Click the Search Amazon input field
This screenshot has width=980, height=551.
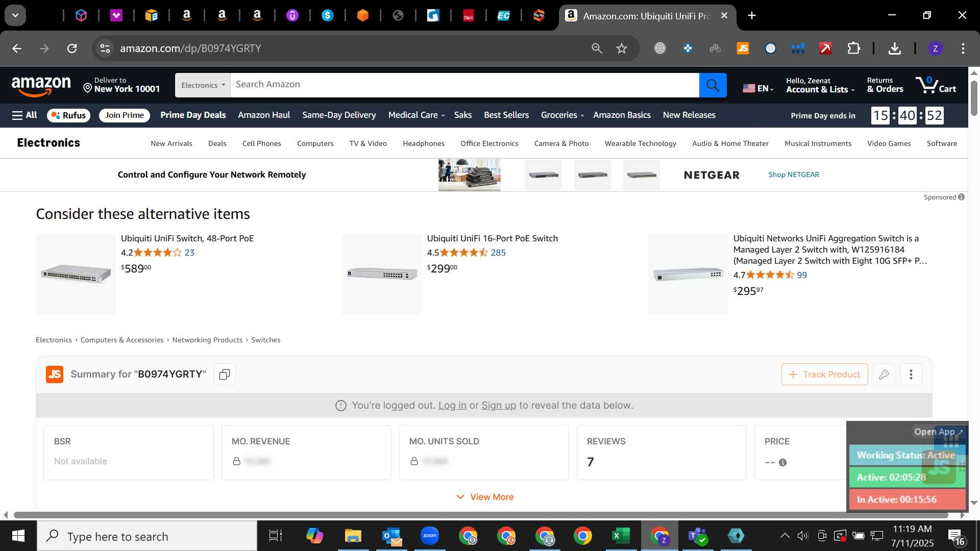[x=464, y=85]
